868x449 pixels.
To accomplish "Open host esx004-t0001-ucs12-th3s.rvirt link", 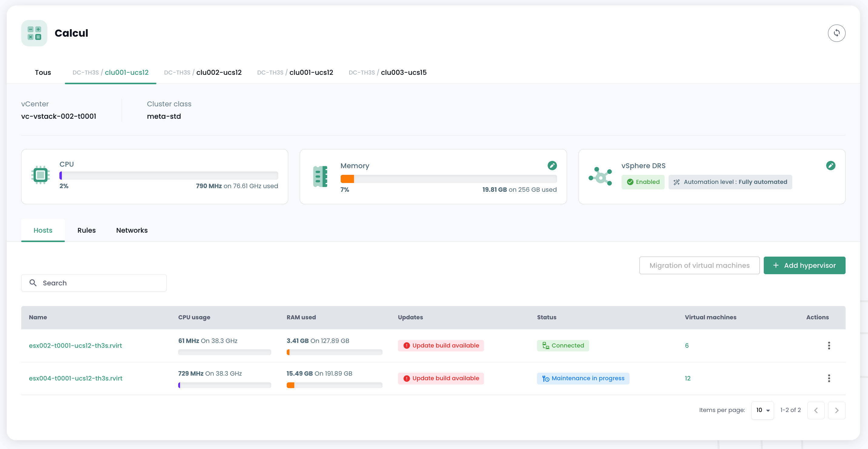I will coord(75,378).
